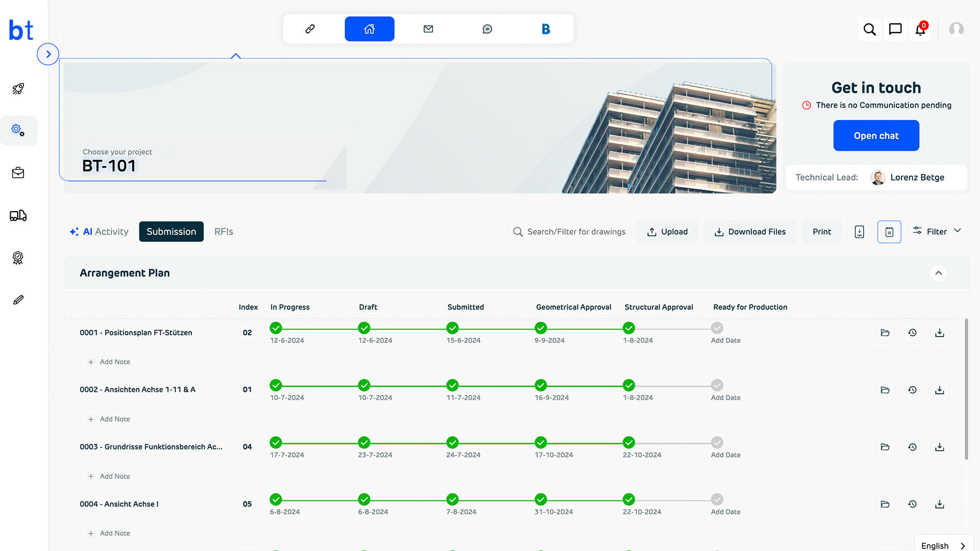Open the award badge sidebar icon

tap(18, 258)
